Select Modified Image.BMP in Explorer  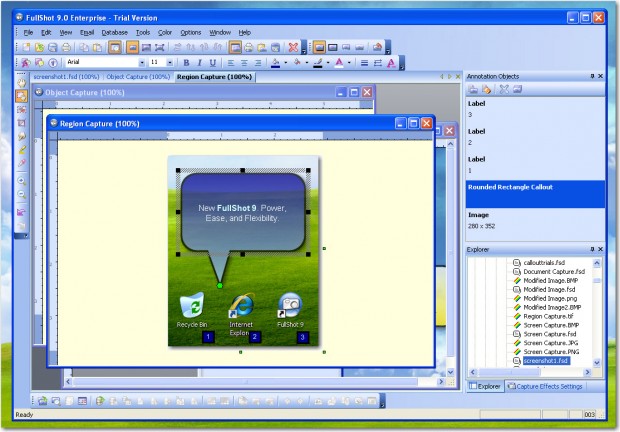point(550,281)
